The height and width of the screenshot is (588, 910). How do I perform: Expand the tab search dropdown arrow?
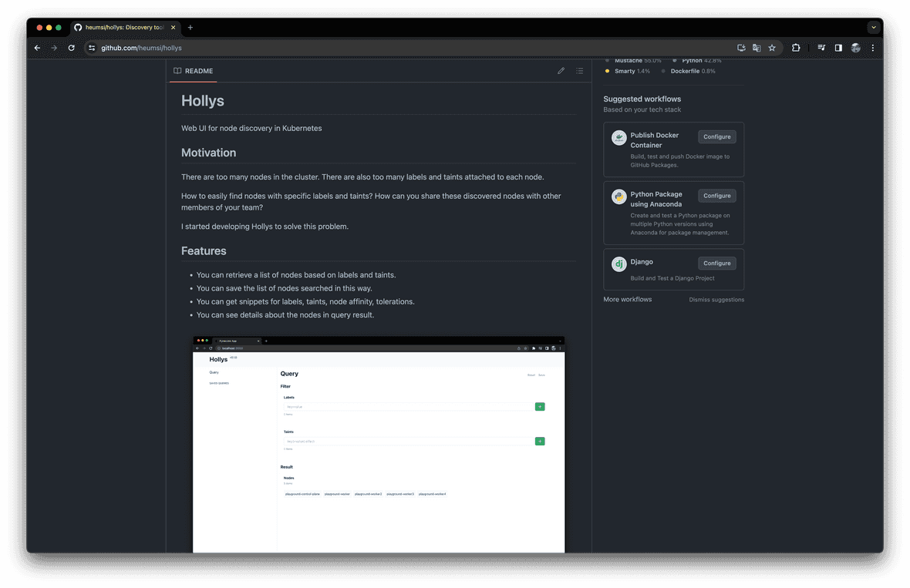[x=873, y=27]
